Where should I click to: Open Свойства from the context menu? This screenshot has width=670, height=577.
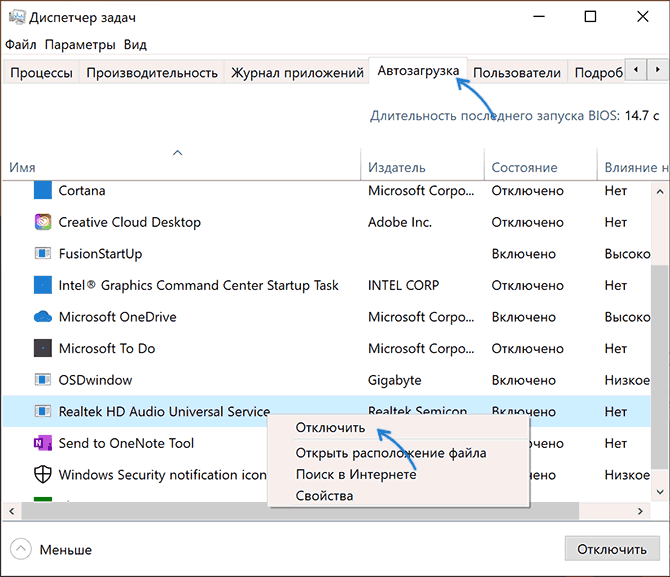pyautogui.click(x=324, y=495)
